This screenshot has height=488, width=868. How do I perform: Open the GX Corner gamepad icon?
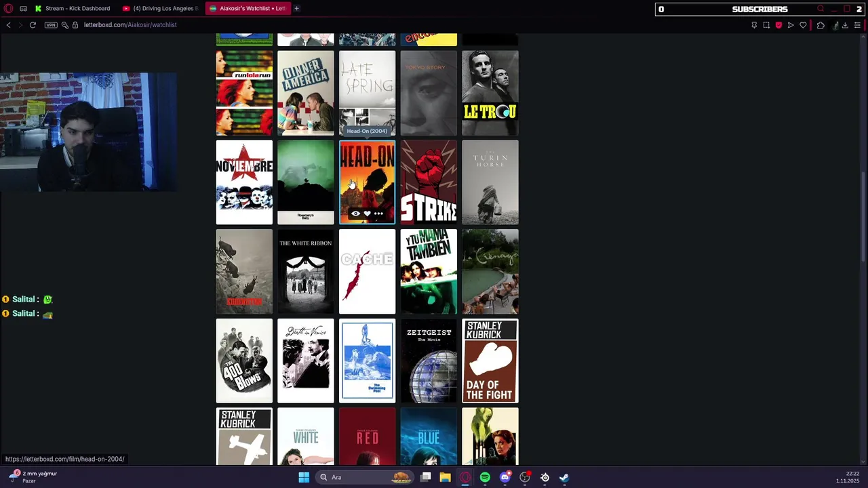point(24,8)
